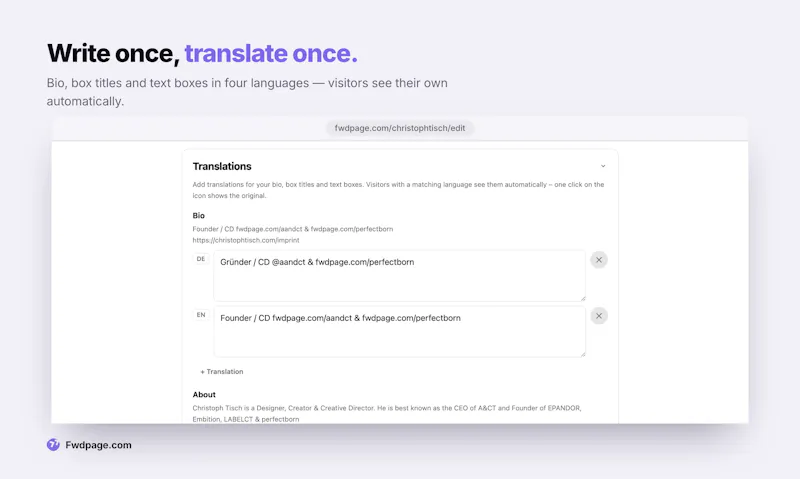Click the resize handle of the EN textarea
This screenshot has height=479, width=800.
click(583, 354)
